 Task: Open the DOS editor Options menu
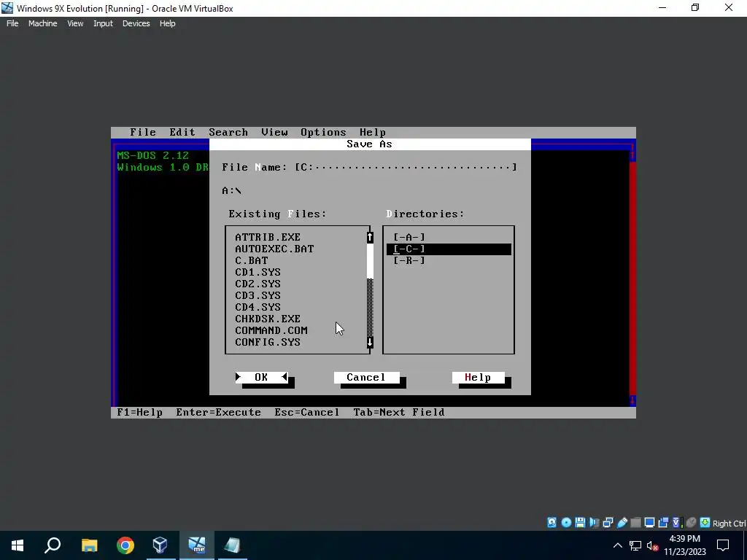point(323,133)
